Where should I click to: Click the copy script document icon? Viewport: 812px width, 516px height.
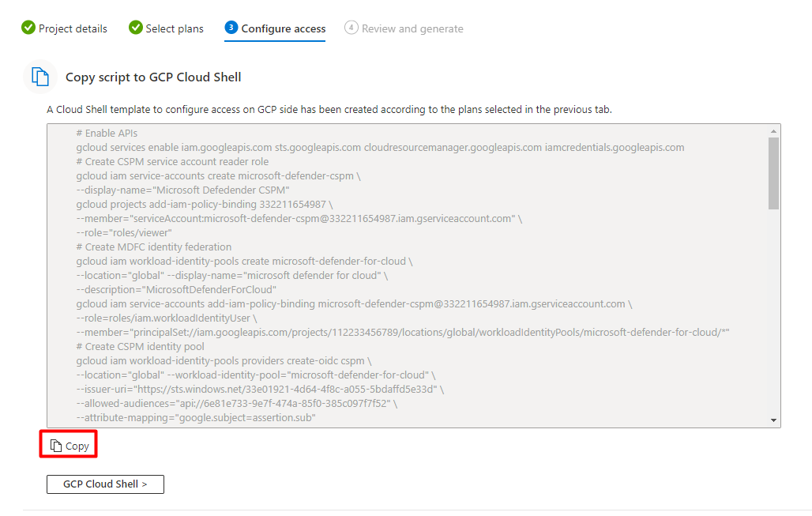point(39,76)
